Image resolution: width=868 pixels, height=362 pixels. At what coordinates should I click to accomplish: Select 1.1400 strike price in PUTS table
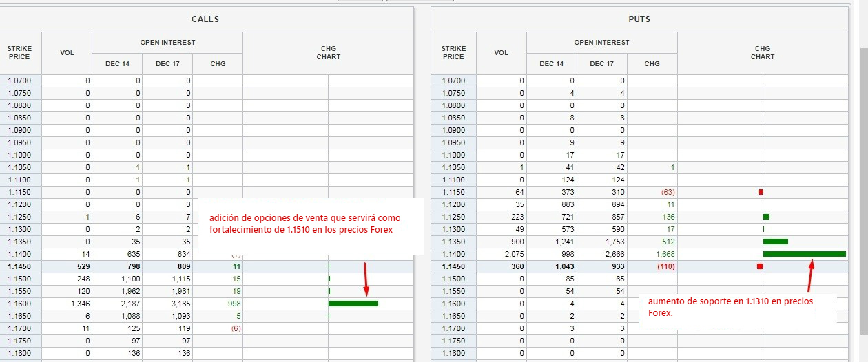click(453, 254)
